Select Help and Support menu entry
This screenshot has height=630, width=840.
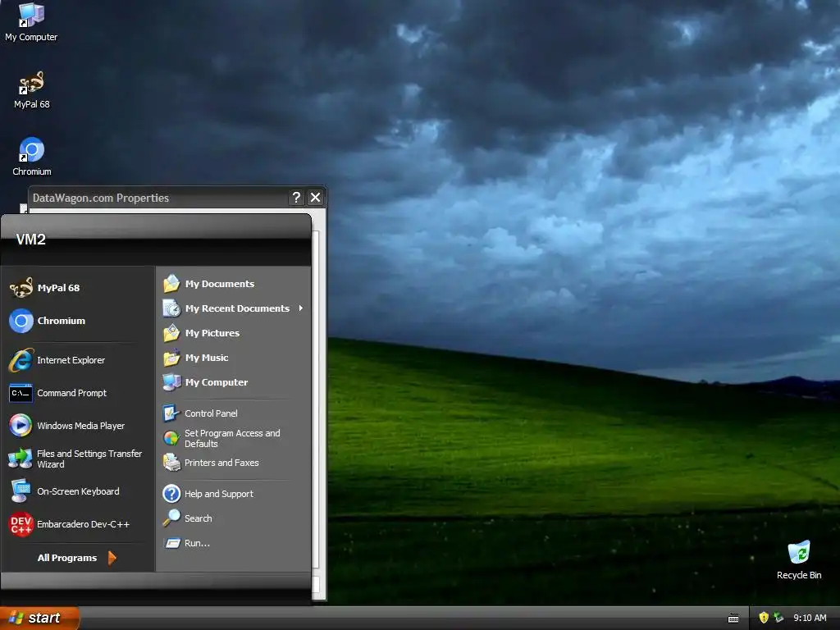pyautogui.click(x=234, y=493)
